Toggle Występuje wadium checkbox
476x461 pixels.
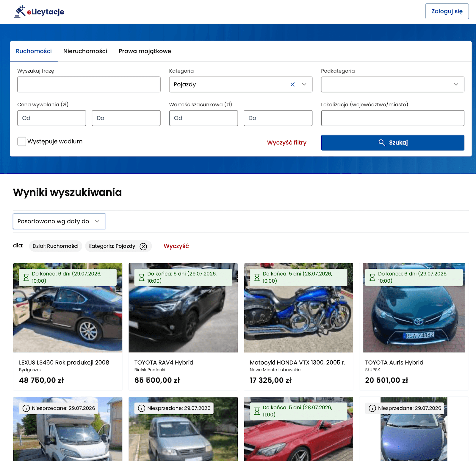point(21,141)
